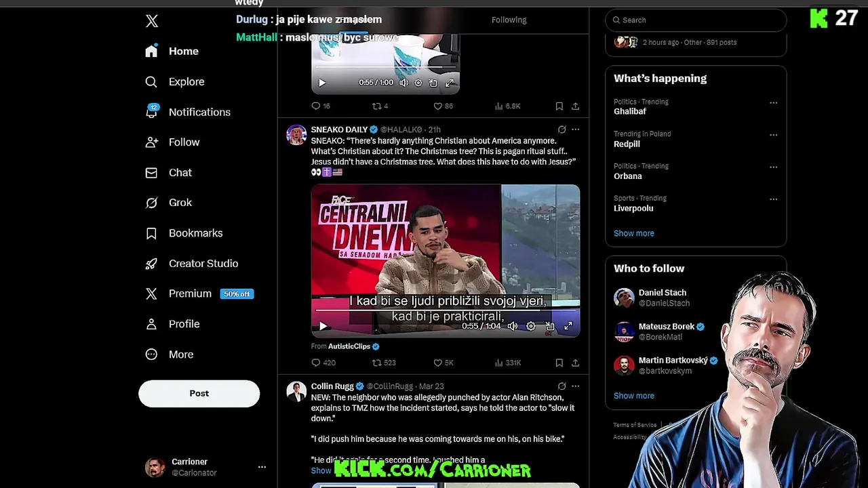Click the Creator Studio rocket icon
Viewport: 868px width, 488px height.
click(151, 264)
